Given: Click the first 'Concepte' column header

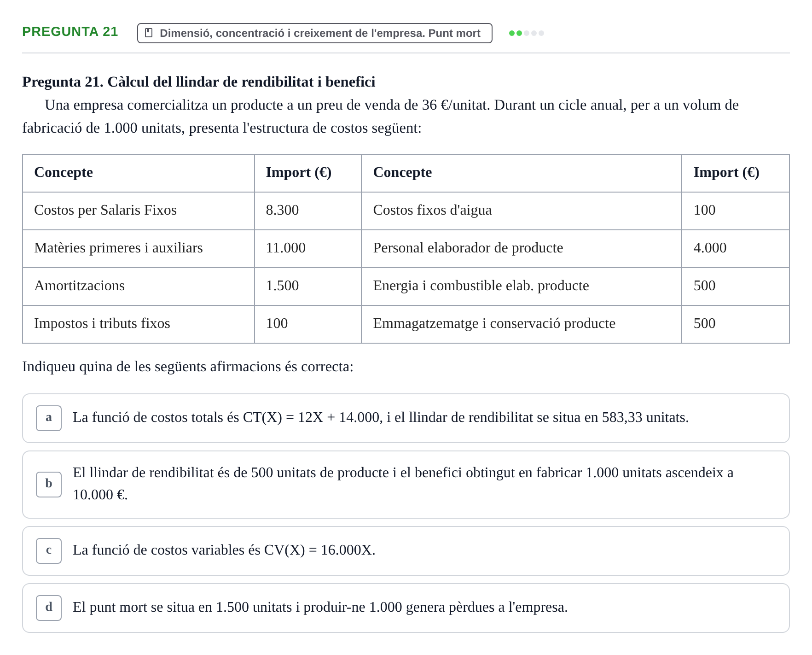Looking at the screenshot, I should click(139, 173).
